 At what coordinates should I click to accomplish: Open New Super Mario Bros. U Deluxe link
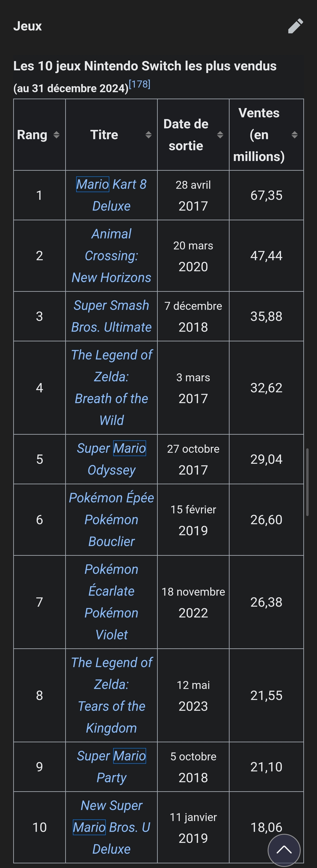[x=111, y=827]
